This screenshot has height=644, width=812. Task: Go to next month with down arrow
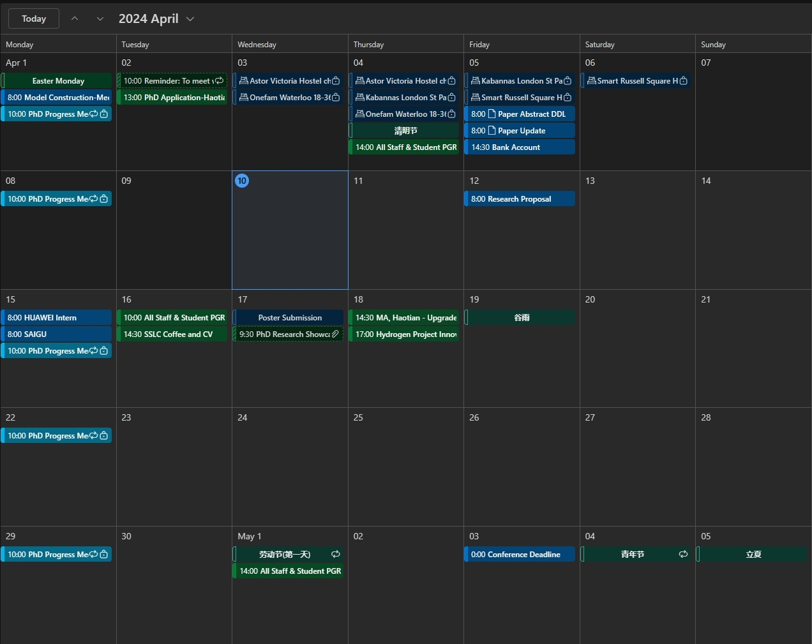pyautogui.click(x=100, y=19)
